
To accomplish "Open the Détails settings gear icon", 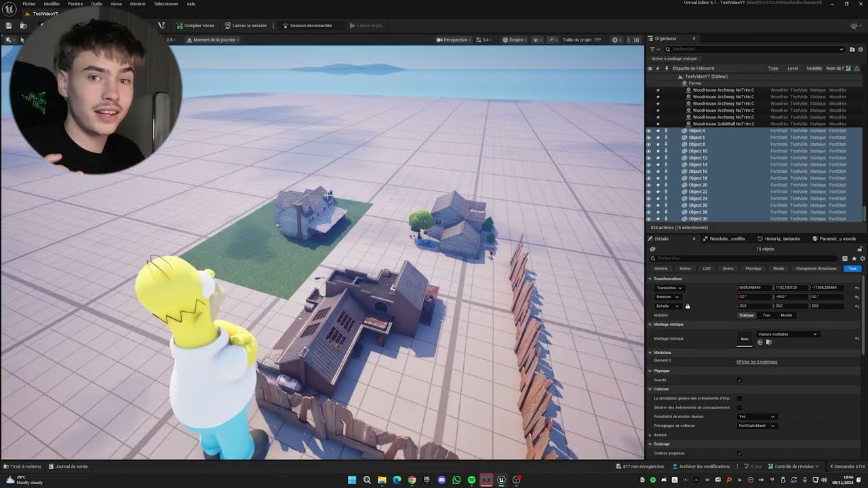I will point(862,258).
